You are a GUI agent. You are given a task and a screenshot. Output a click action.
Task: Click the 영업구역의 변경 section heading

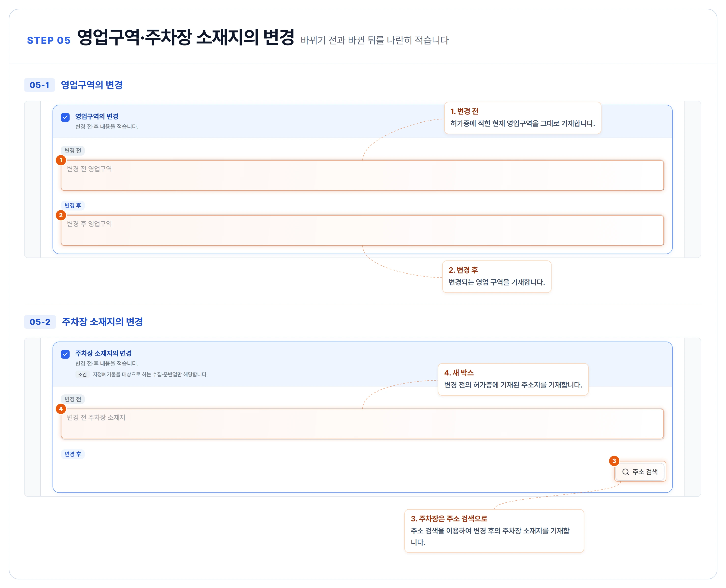[x=91, y=85]
